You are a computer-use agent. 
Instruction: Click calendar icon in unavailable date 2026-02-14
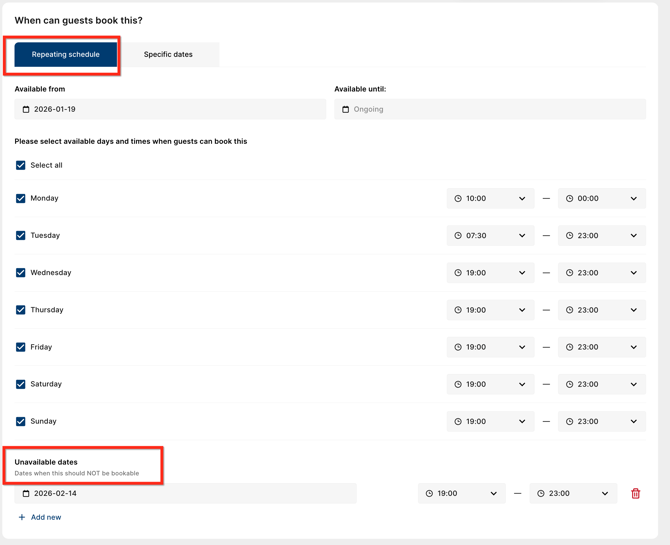pyautogui.click(x=26, y=493)
